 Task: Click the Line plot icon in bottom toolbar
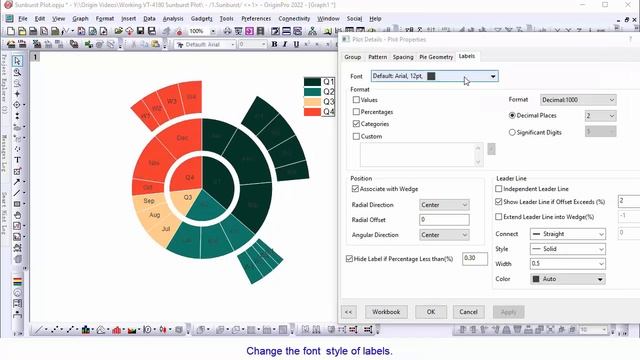click(38, 329)
